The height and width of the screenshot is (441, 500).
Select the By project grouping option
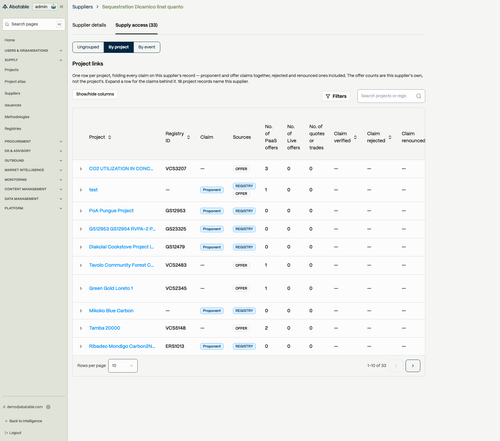pyautogui.click(x=119, y=47)
